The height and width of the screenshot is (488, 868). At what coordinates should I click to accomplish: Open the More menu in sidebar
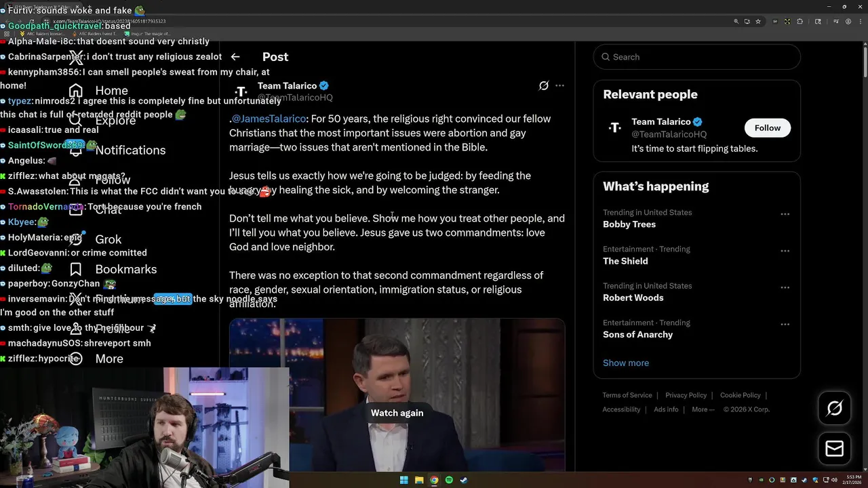tap(96, 359)
